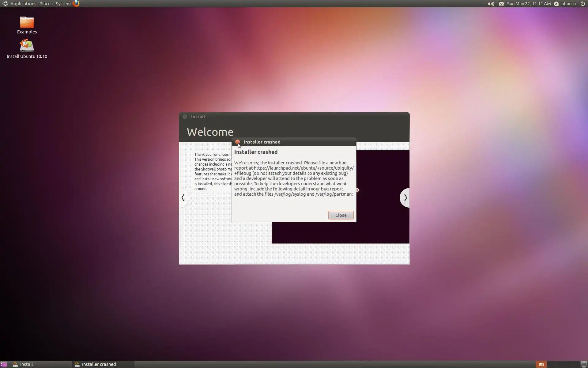
Task: Open the System menu
Action: point(63,4)
